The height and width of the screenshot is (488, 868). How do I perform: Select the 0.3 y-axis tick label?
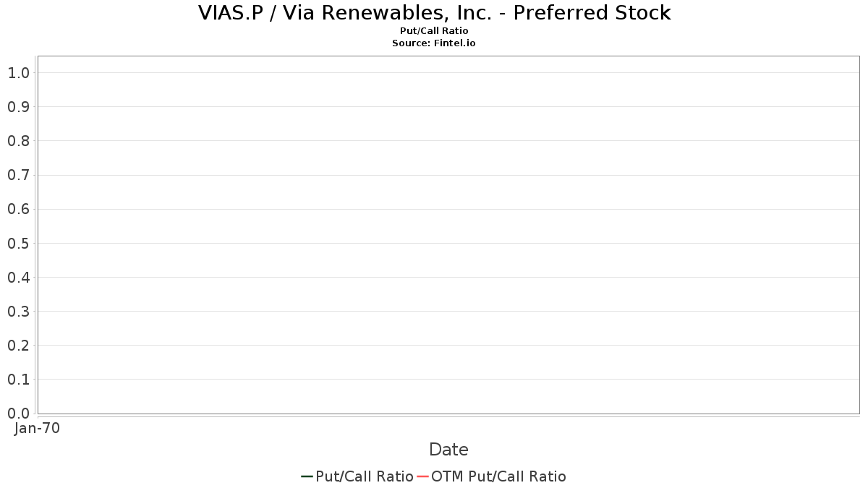point(18,312)
